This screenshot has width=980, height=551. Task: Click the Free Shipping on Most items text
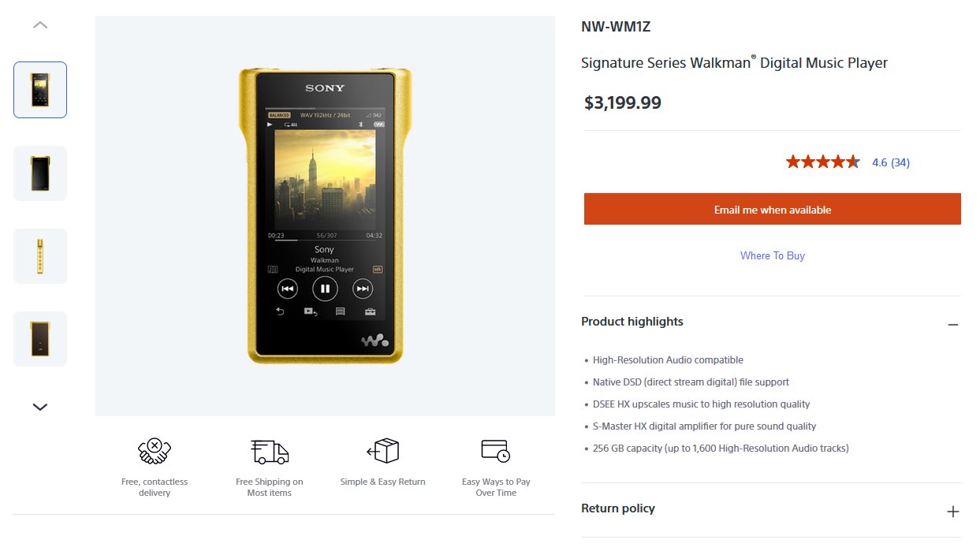tap(270, 487)
